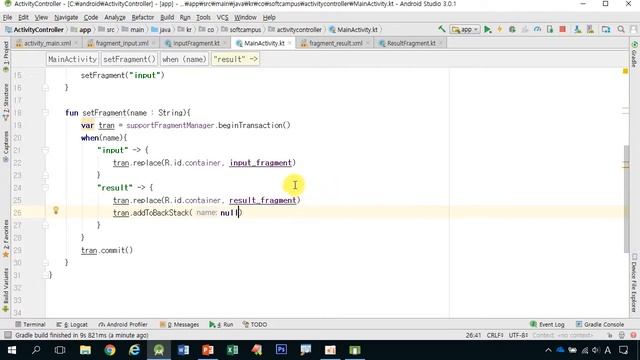640x360 pixels.
Task: Toggle the Gradle tool window on right
Action: (x=635, y=53)
